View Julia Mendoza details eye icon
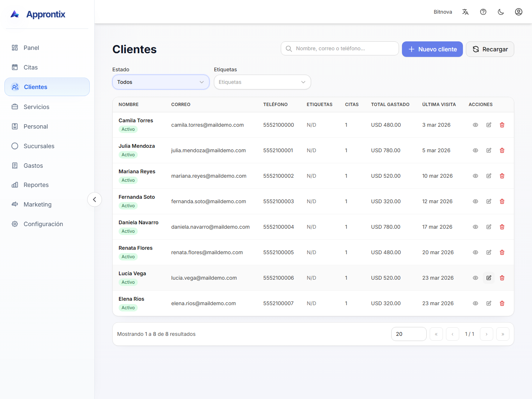Screen dimensions: 532x399 [475, 150]
